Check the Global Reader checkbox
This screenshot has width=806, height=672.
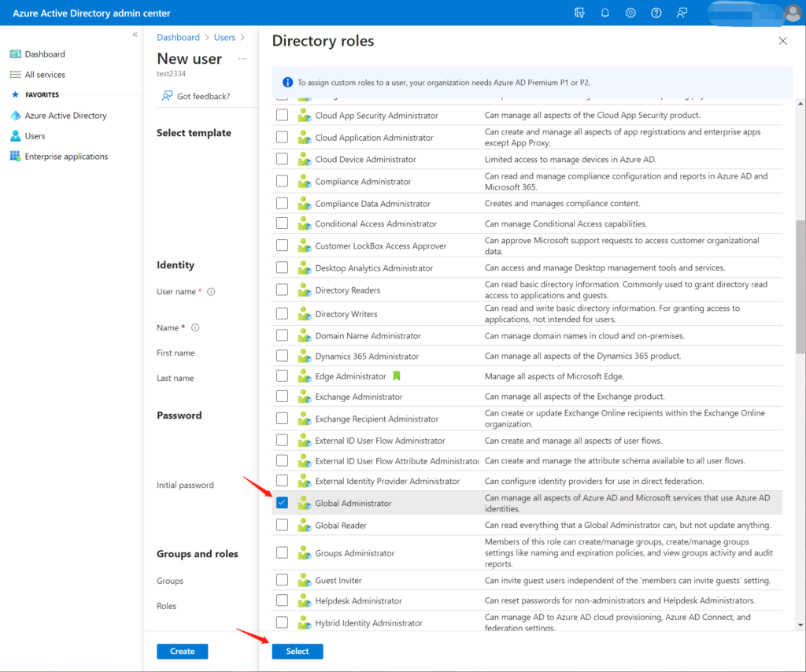coord(283,525)
